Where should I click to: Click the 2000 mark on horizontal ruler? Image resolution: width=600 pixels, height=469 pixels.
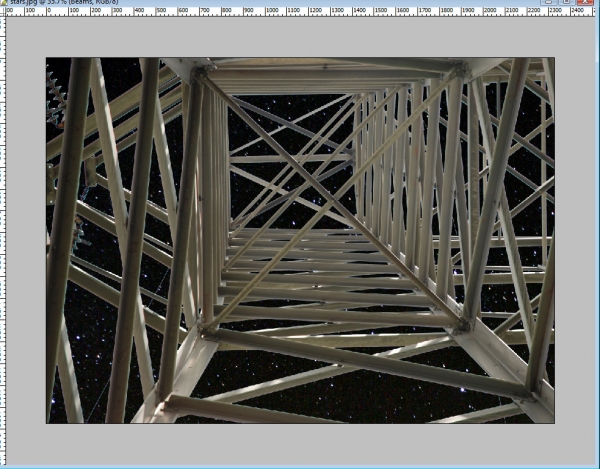pyautogui.click(x=490, y=11)
